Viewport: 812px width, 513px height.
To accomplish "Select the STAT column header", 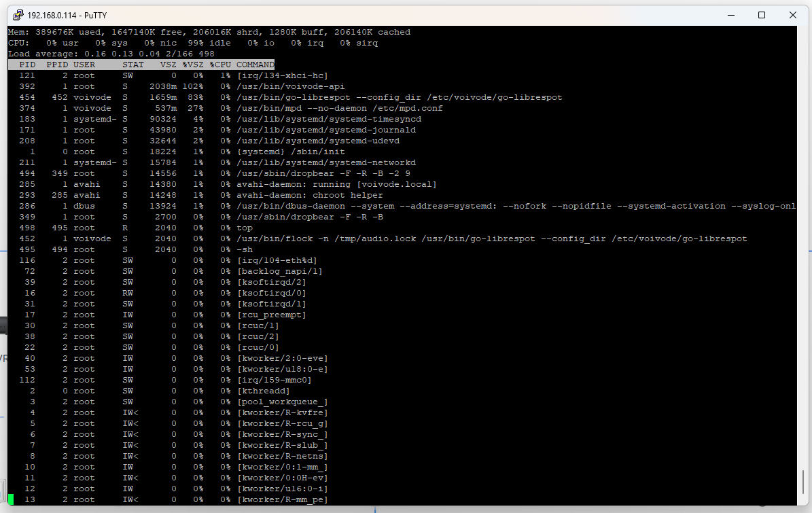I will click(133, 65).
